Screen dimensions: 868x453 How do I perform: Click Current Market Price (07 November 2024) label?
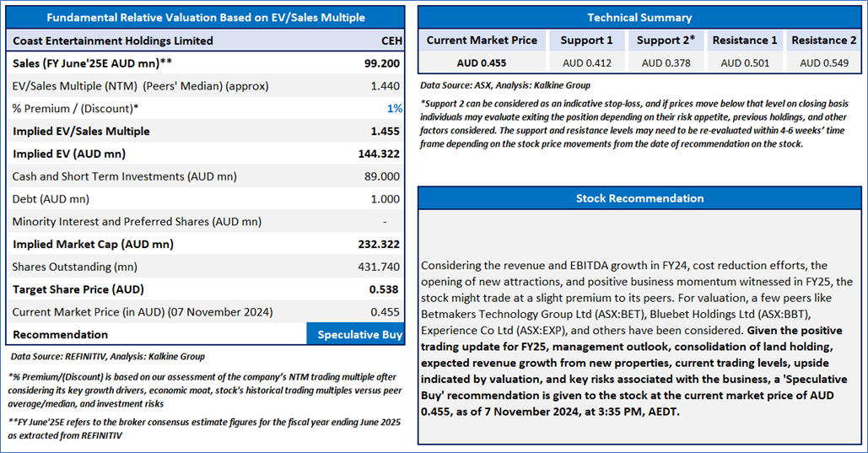tap(143, 312)
